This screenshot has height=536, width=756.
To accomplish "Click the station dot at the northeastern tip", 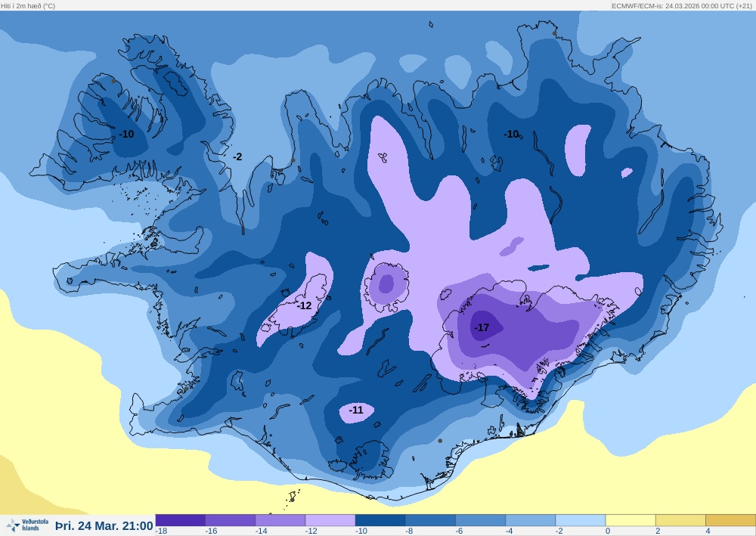I will point(554,33).
